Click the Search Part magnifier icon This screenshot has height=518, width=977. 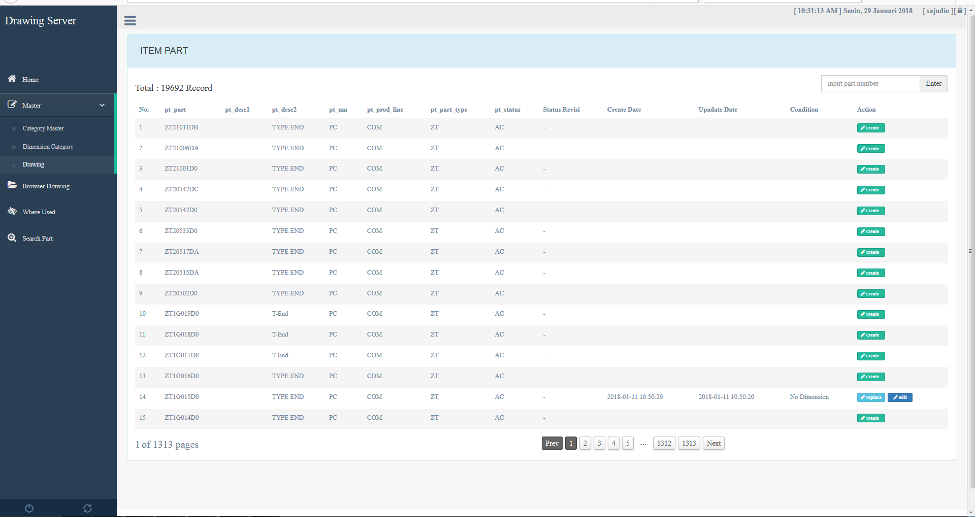(x=11, y=238)
